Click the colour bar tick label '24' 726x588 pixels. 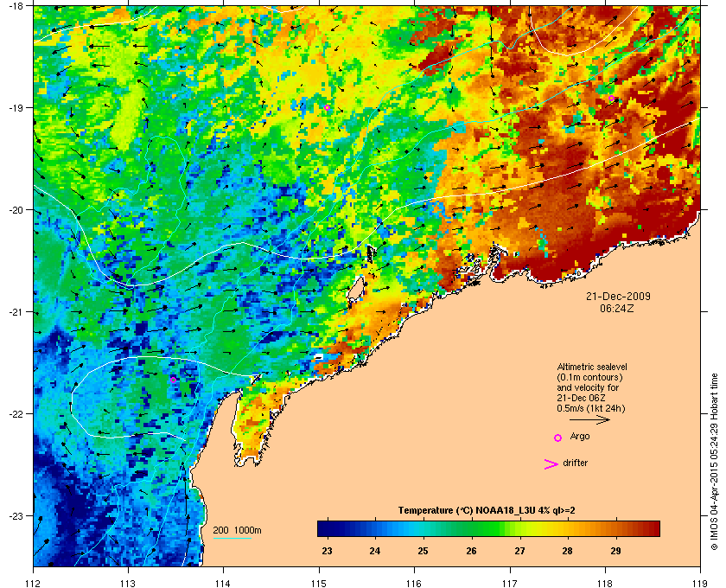click(x=375, y=551)
